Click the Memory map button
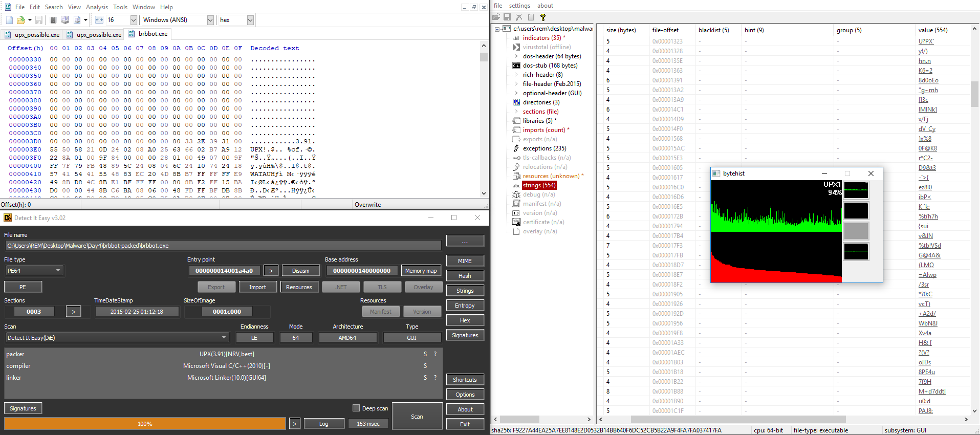980x435 pixels. [421, 271]
